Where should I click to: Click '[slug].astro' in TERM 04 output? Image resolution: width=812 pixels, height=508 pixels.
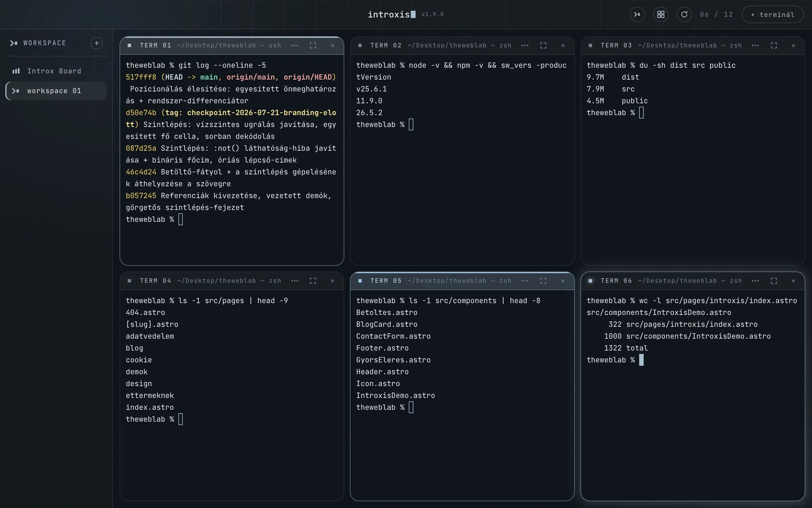click(x=152, y=324)
